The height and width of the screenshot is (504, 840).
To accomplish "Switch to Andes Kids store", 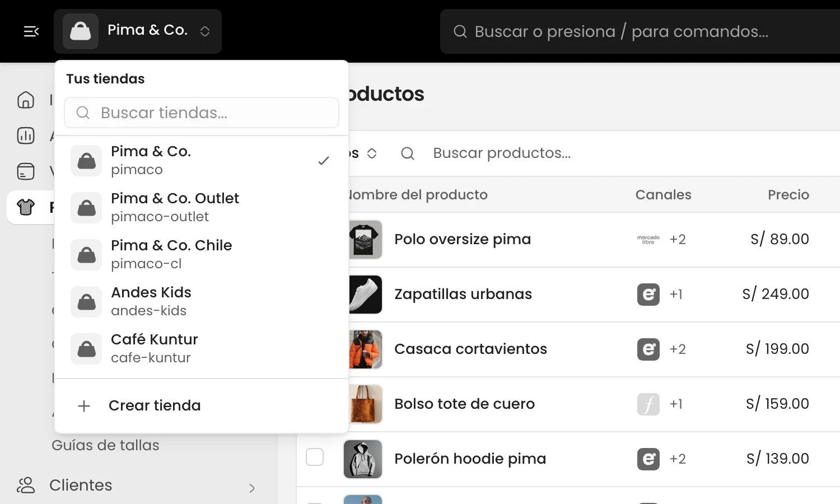I will 202,301.
